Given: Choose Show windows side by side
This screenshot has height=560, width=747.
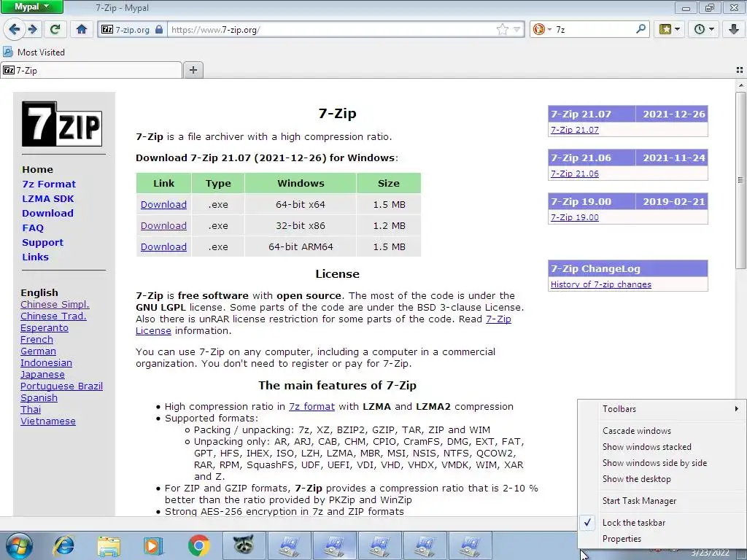Looking at the screenshot, I should click(662, 463).
